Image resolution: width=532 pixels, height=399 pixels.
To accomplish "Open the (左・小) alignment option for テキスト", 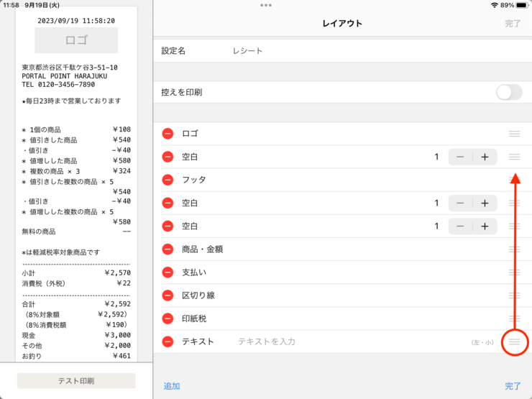I will tap(482, 342).
